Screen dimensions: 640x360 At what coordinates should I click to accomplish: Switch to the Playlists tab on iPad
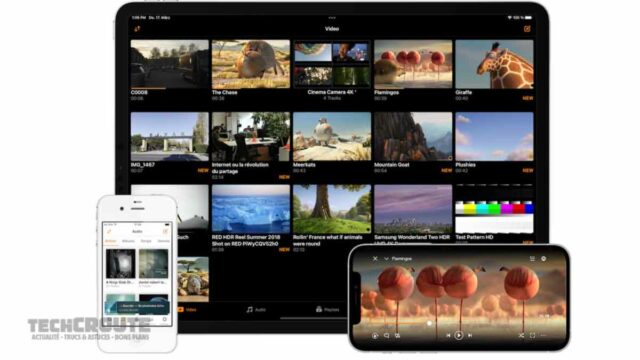[x=327, y=309]
